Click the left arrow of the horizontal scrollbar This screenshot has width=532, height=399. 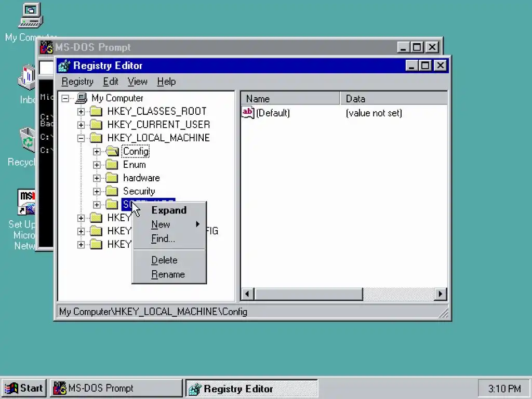247,294
